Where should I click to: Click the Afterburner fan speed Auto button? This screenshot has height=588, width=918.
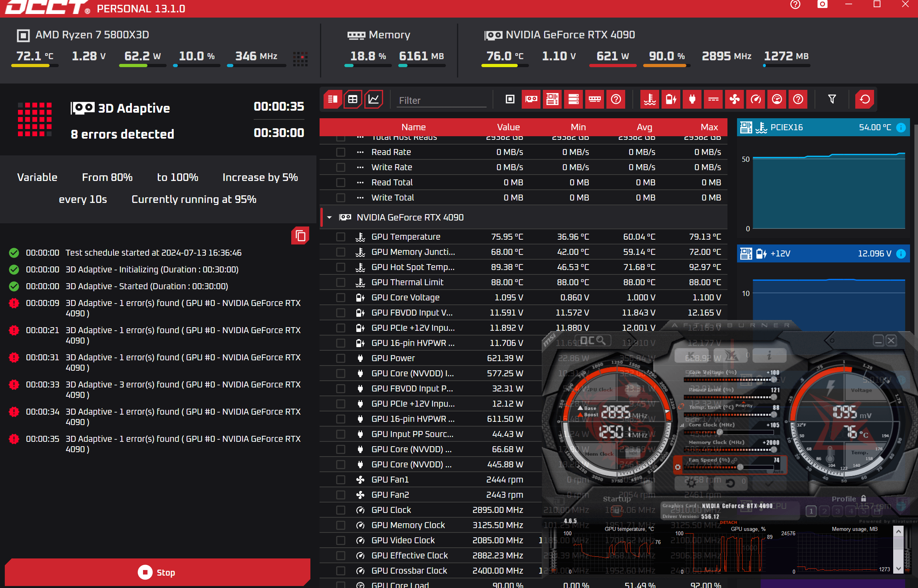[778, 472]
